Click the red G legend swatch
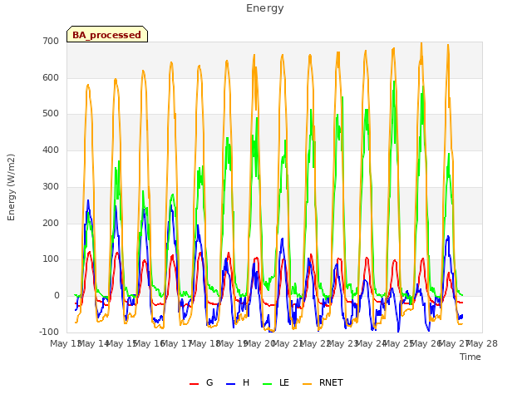The image size is (532, 399). 194,384
